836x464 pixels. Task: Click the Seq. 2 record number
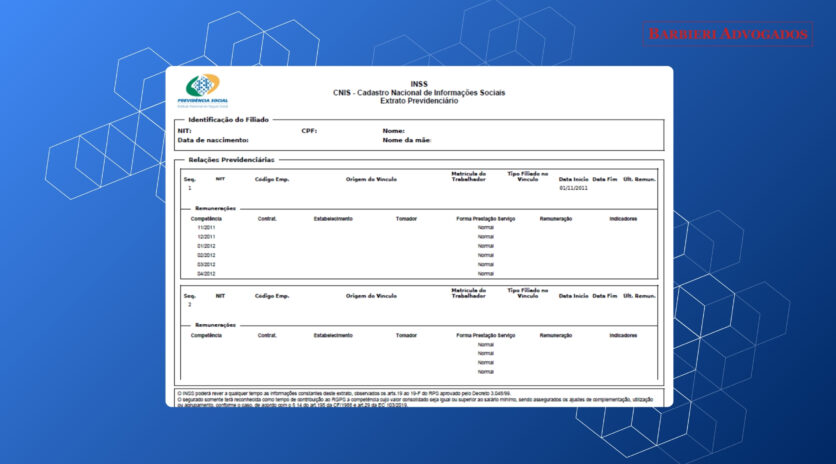[x=189, y=304]
